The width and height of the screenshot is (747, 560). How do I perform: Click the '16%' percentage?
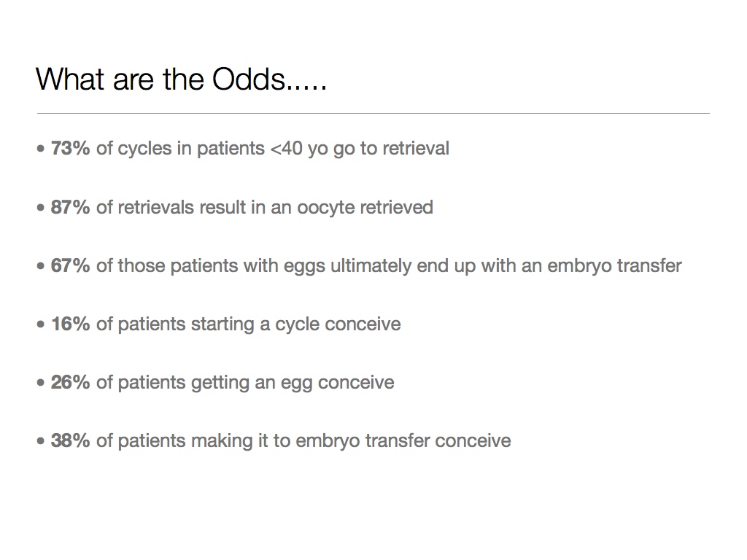coord(70,324)
